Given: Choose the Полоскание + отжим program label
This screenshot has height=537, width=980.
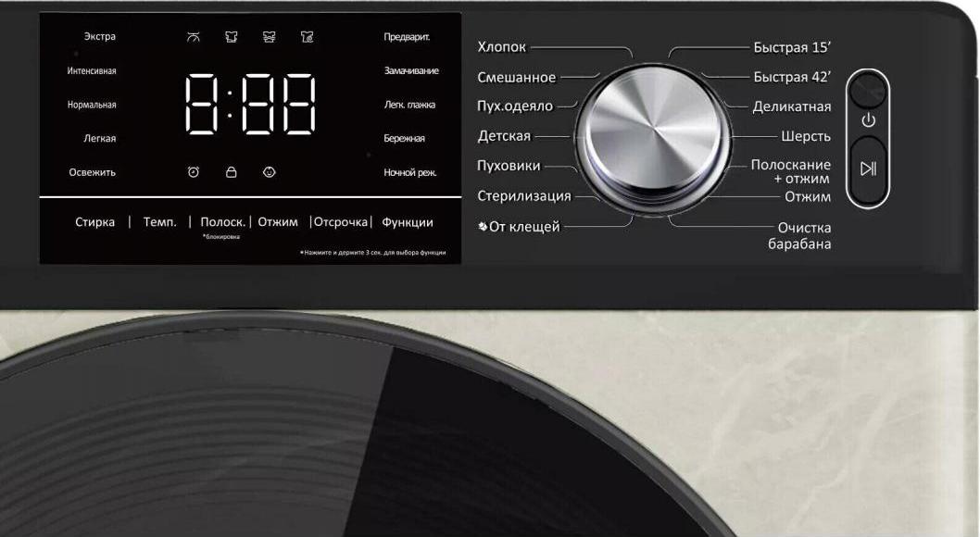Looking at the screenshot, I should click(791, 171).
